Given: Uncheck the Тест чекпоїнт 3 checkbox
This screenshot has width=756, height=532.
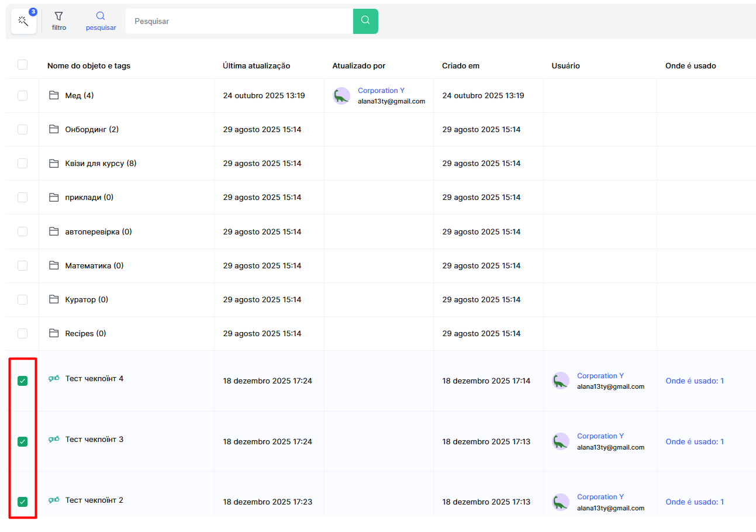Looking at the screenshot, I should (x=22, y=441).
